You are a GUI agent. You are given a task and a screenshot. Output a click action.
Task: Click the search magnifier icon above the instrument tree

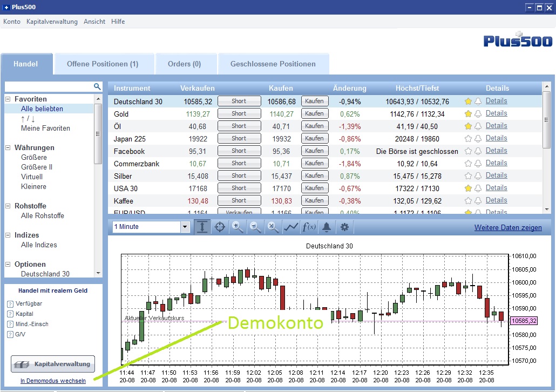pos(97,86)
